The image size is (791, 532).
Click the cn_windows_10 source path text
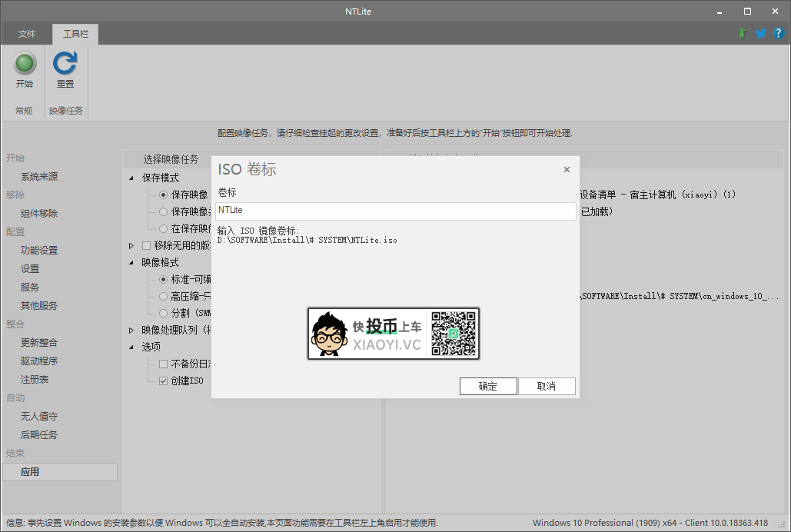click(x=680, y=296)
